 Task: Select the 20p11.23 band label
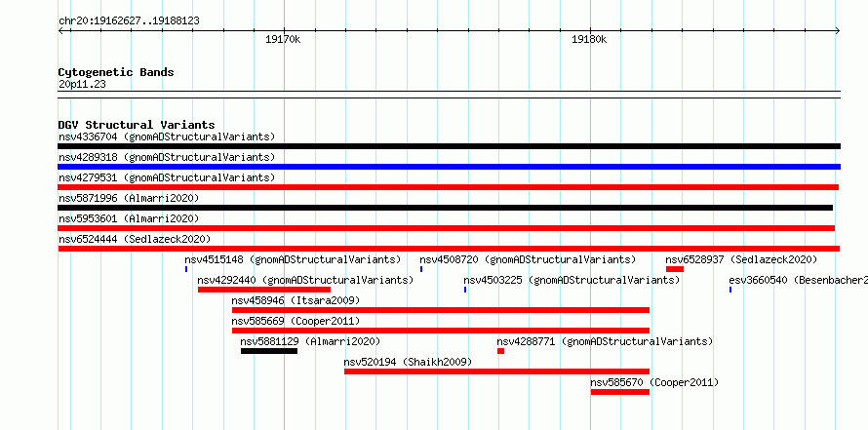(82, 85)
